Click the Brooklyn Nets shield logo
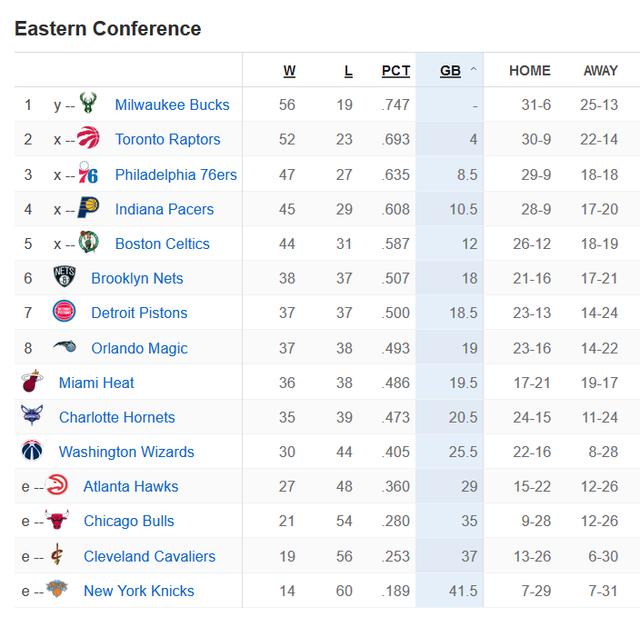The height and width of the screenshot is (627, 640). tap(64, 276)
